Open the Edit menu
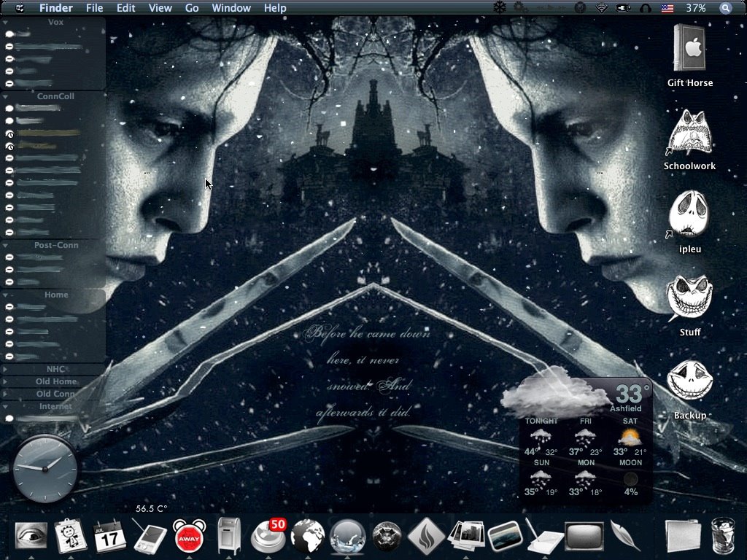Image resolution: width=747 pixels, height=560 pixels. click(x=125, y=7)
